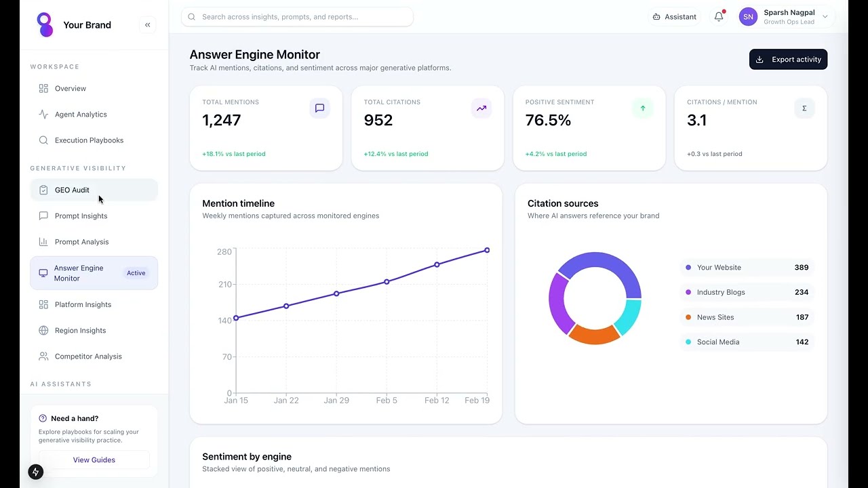The height and width of the screenshot is (488, 868).
Task: Click the Mention timeline heading
Action: [238, 203]
